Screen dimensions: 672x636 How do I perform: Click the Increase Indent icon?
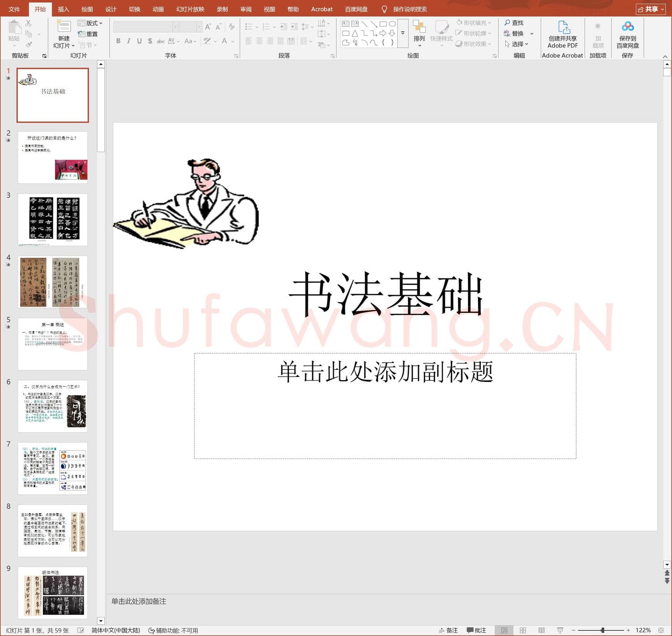click(294, 27)
